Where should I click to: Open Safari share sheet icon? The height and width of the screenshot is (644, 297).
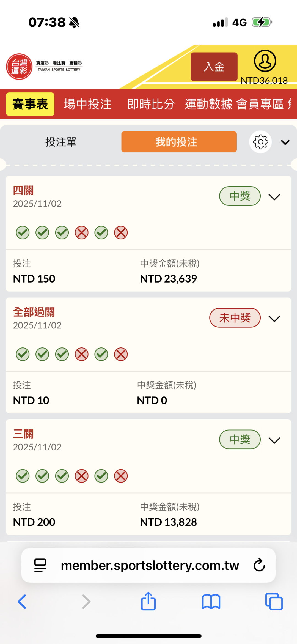(x=148, y=601)
